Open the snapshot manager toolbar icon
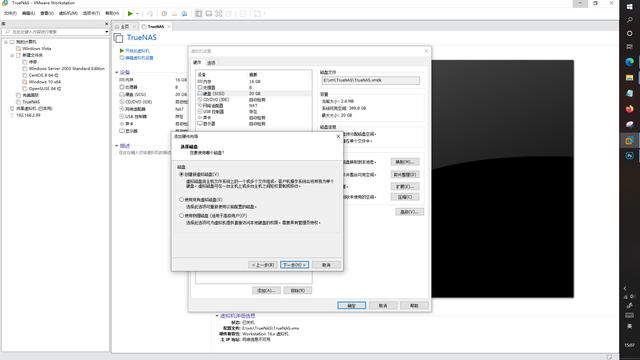This screenshot has height=360, width=640. [x=184, y=13]
